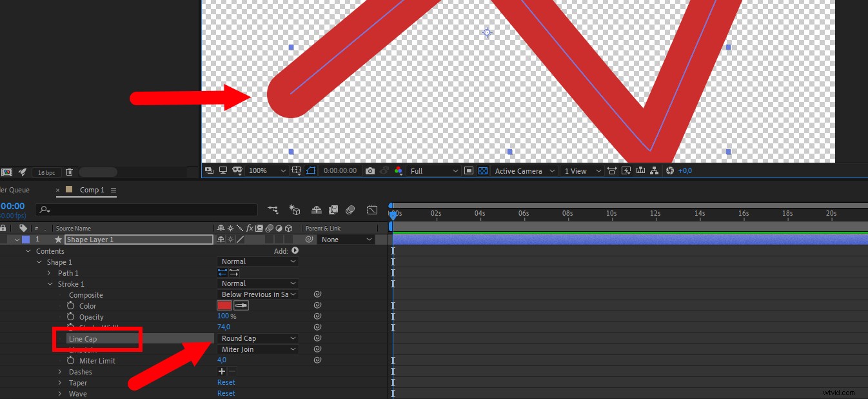Click the Region of Interest icon

click(x=469, y=170)
